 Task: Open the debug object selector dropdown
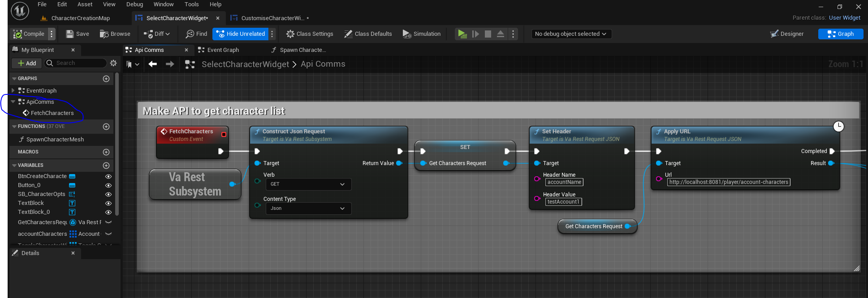coord(571,34)
